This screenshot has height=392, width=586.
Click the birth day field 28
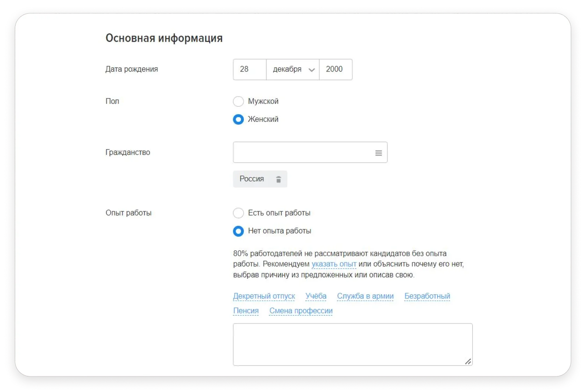click(250, 70)
